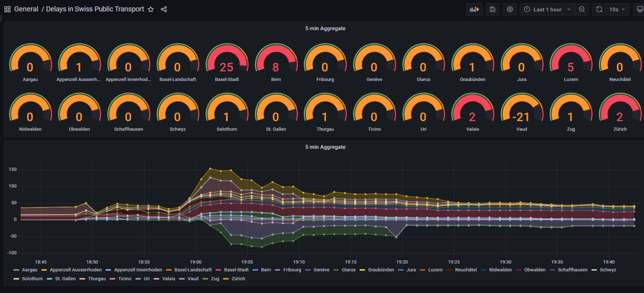The image size is (644, 293).
Task: Open dashboard settings
Action: (x=510, y=9)
